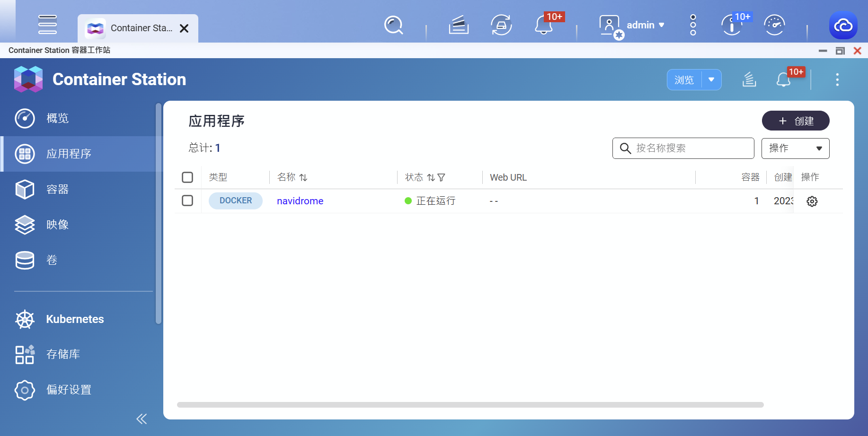Open the QTS main menu hamburger icon
868x436 pixels.
click(47, 25)
